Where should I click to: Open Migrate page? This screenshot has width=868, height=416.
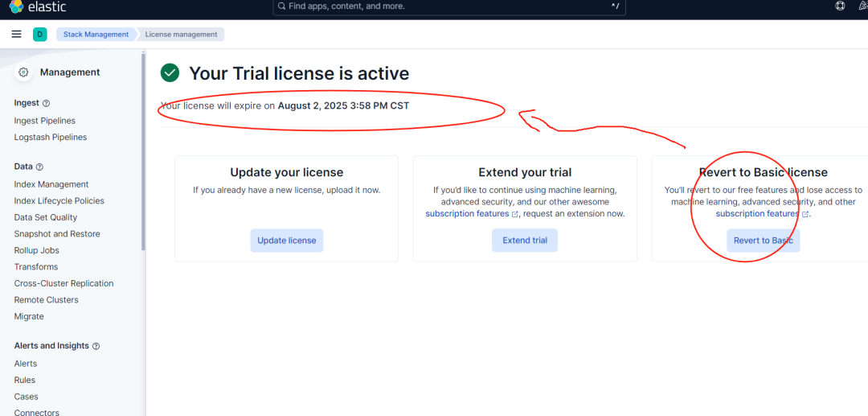[x=29, y=317]
